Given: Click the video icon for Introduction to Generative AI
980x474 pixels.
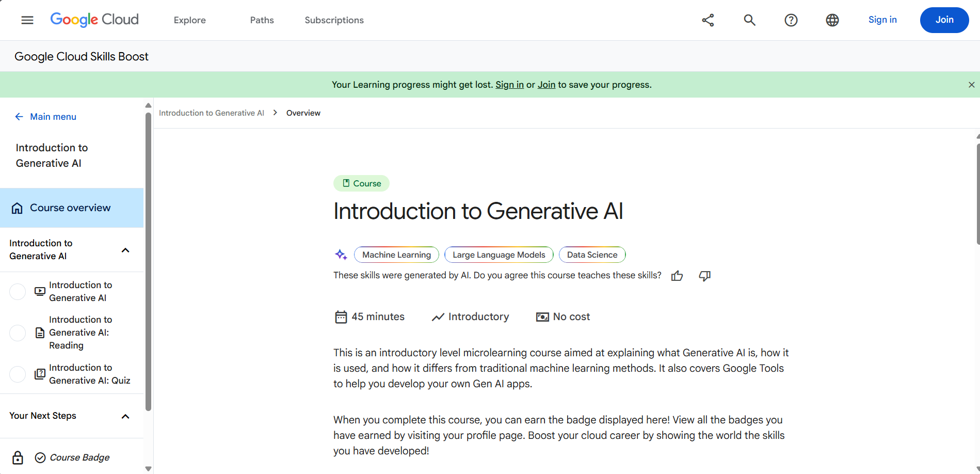Looking at the screenshot, I should click(40, 291).
